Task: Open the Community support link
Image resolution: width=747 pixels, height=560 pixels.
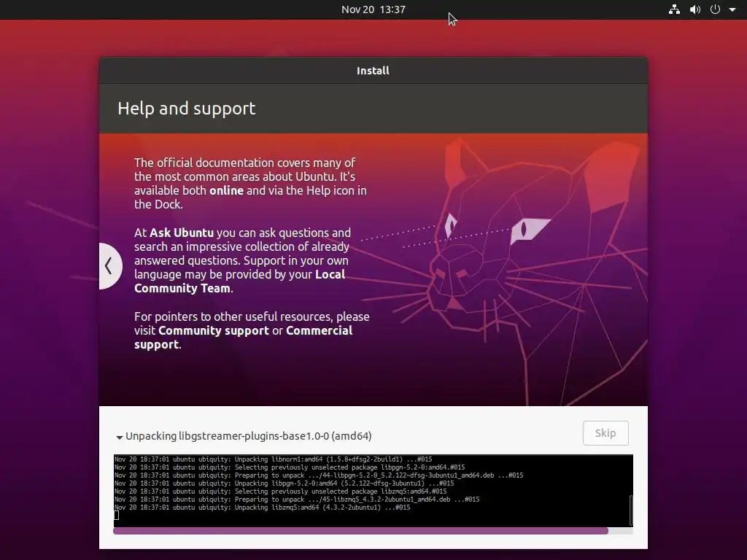Action: 214,330
